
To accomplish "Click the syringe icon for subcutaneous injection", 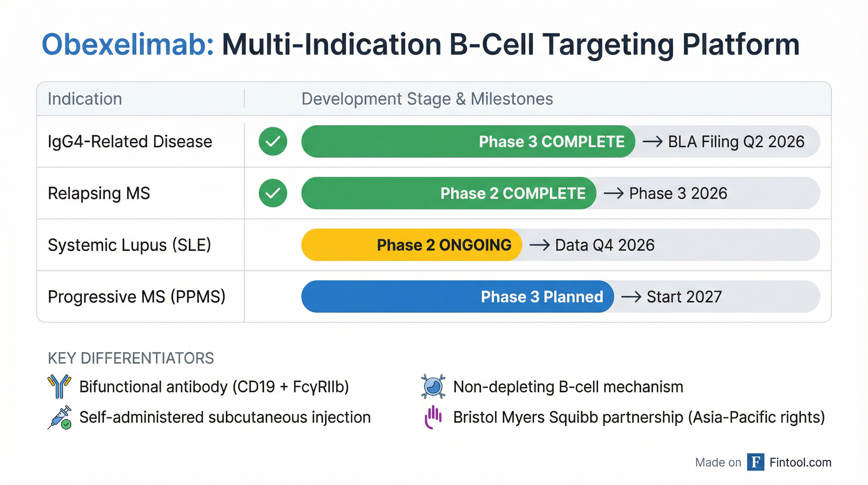I will 60,417.
